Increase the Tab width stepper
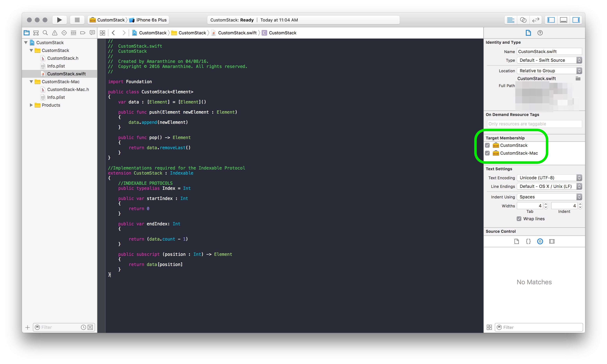 point(546,204)
